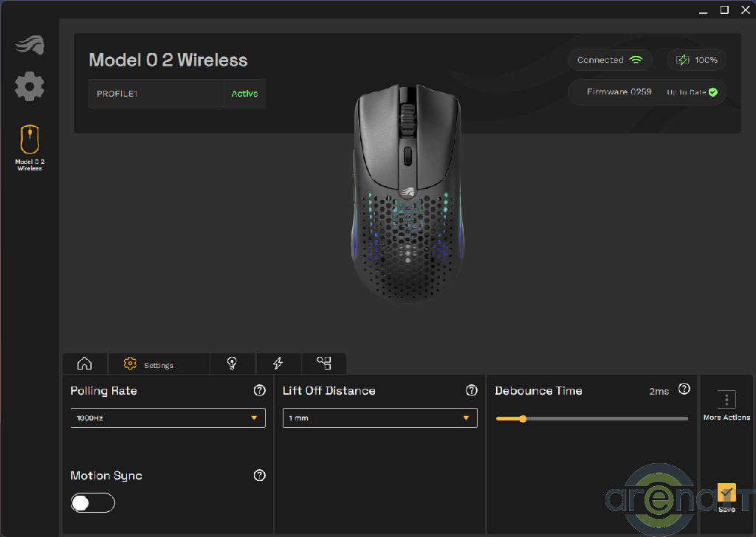Open the home tab icon

pyautogui.click(x=85, y=364)
